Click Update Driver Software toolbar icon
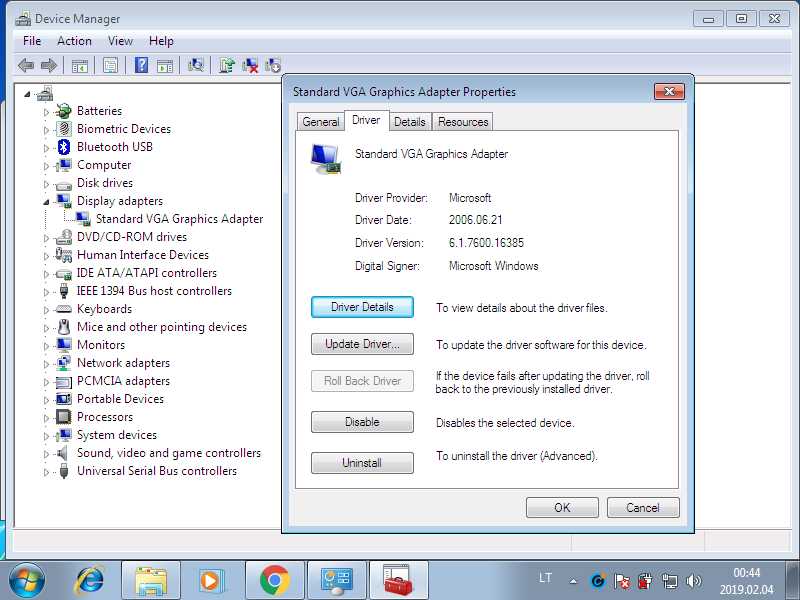Image resolution: width=800 pixels, height=600 pixels. [x=227, y=65]
